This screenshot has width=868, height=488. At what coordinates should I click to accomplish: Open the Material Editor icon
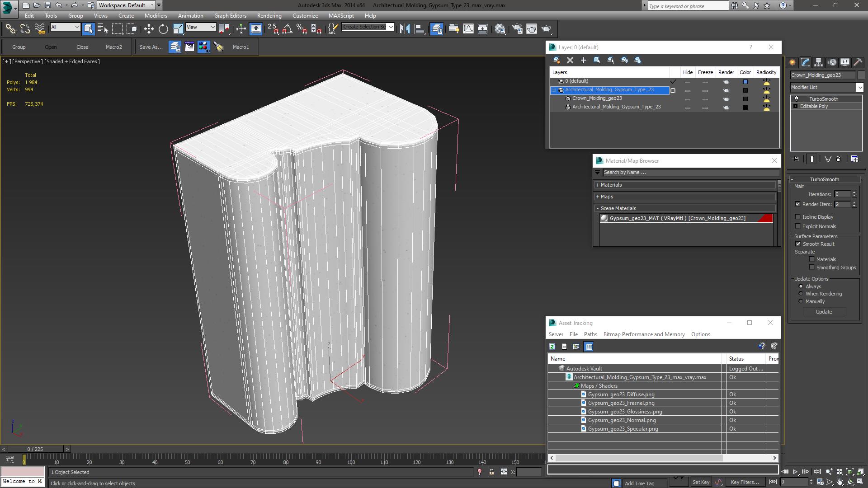coord(500,29)
